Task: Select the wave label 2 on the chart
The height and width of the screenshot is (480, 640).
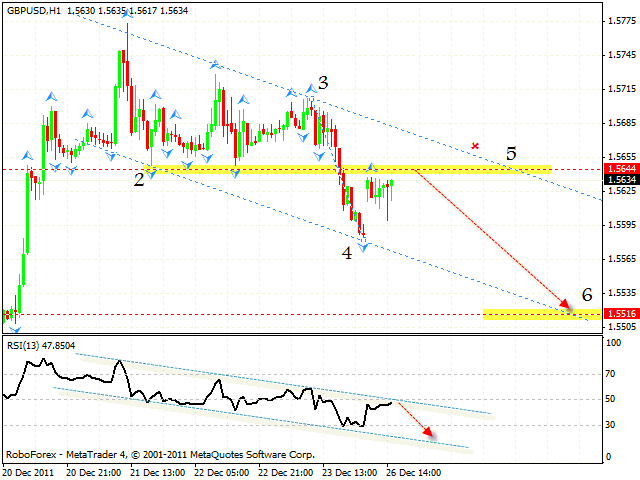Action: 139,178
